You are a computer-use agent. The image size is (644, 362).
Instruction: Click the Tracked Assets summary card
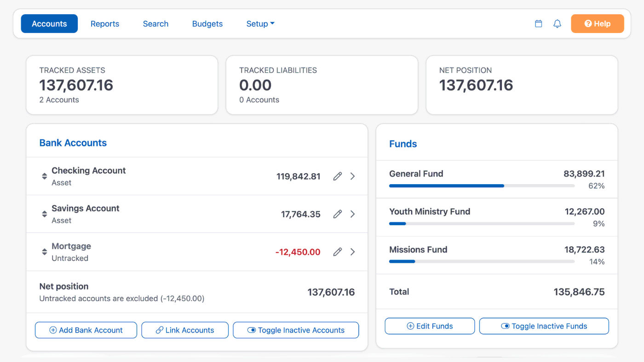tap(122, 85)
